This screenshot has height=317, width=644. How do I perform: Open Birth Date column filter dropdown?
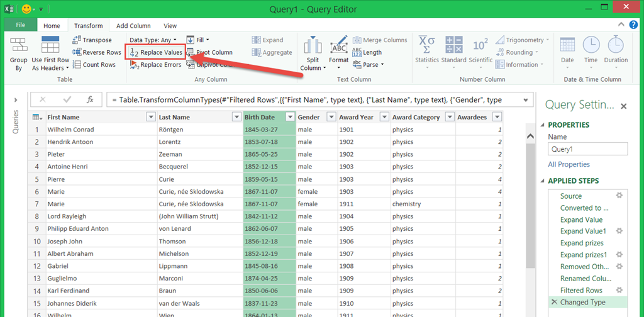290,117
